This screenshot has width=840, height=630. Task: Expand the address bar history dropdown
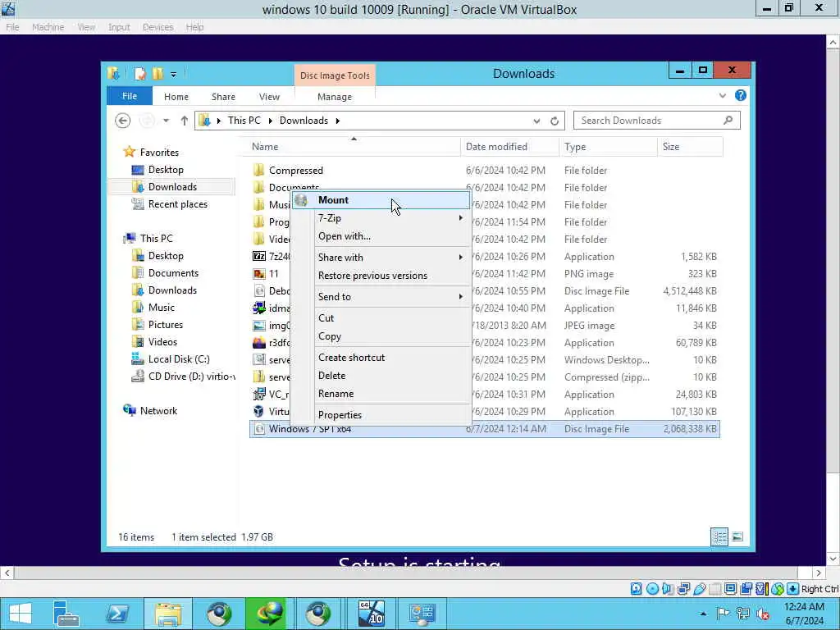pos(536,121)
